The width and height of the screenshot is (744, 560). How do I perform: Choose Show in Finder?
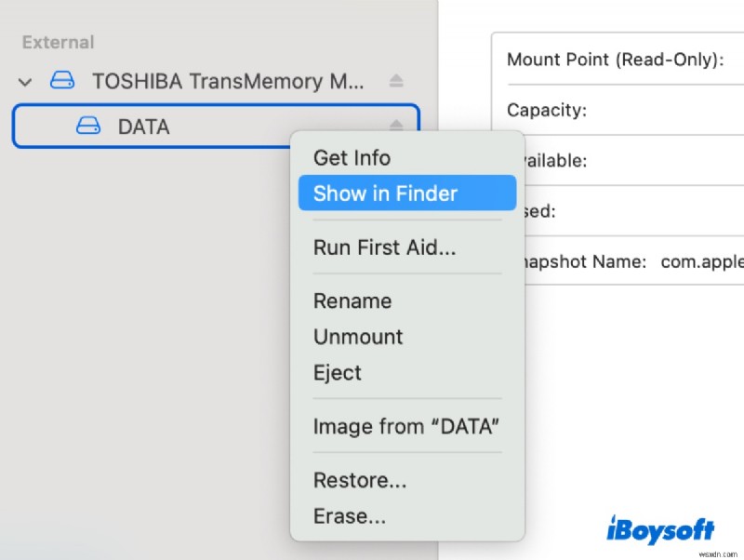(x=407, y=193)
